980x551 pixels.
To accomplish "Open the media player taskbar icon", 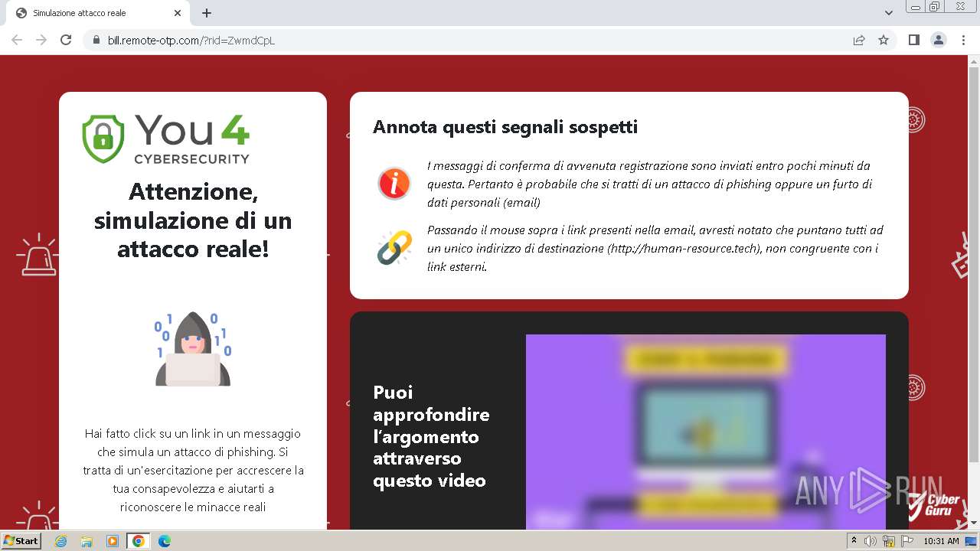I will pyautogui.click(x=113, y=541).
